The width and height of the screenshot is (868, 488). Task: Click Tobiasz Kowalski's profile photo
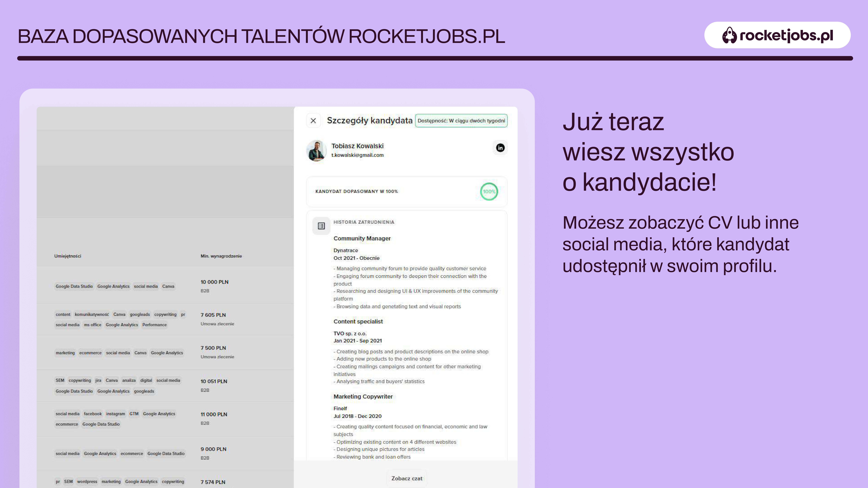316,151
